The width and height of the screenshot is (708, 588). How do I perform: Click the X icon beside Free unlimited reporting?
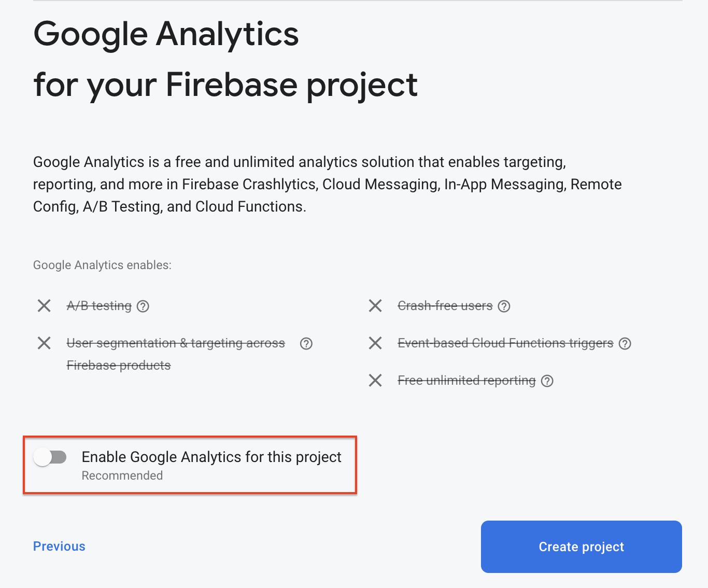coord(375,381)
